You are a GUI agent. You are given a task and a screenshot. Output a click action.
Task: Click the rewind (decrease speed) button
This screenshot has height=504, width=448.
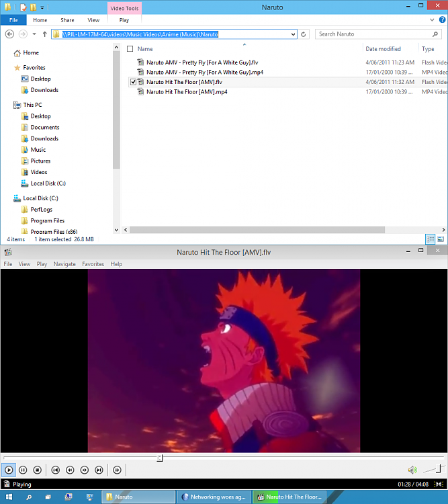tap(70, 470)
